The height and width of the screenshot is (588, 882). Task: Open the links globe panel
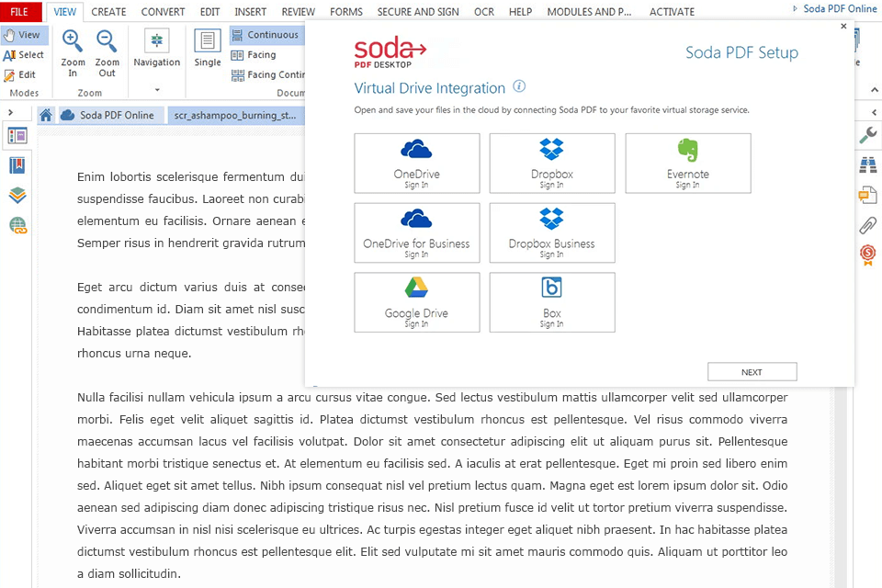point(17,226)
